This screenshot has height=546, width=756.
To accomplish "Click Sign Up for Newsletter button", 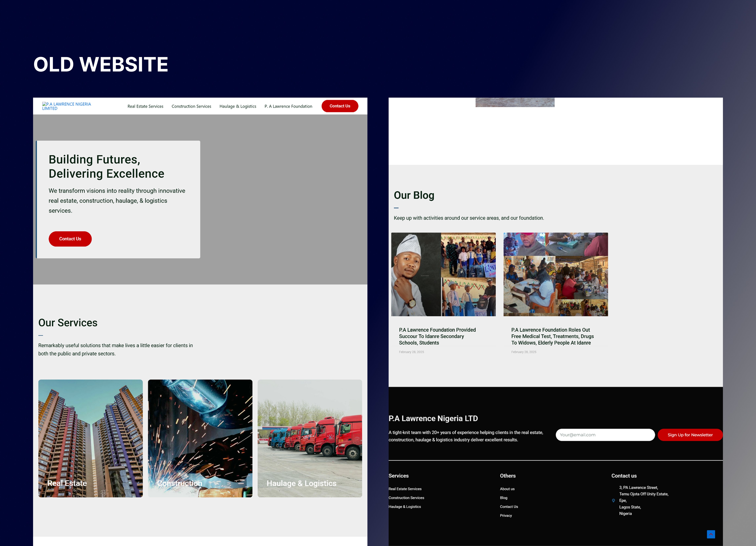I will tap(690, 435).
